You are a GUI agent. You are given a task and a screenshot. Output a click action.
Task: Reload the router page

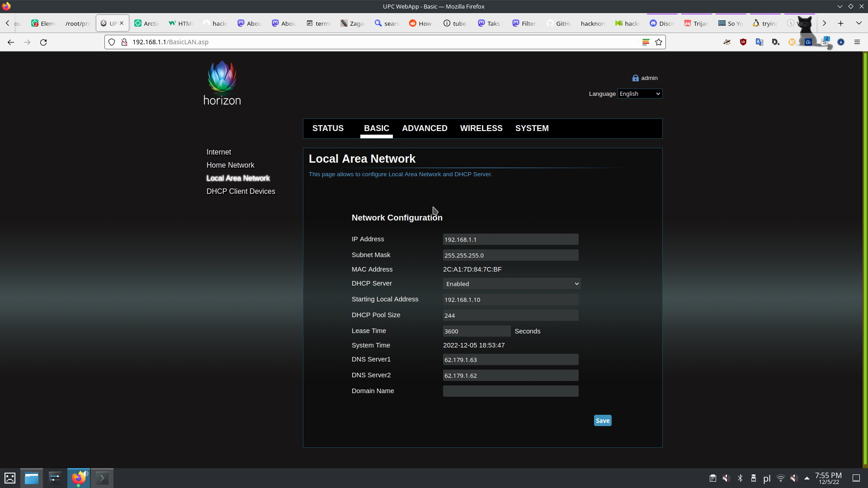point(43,42)
